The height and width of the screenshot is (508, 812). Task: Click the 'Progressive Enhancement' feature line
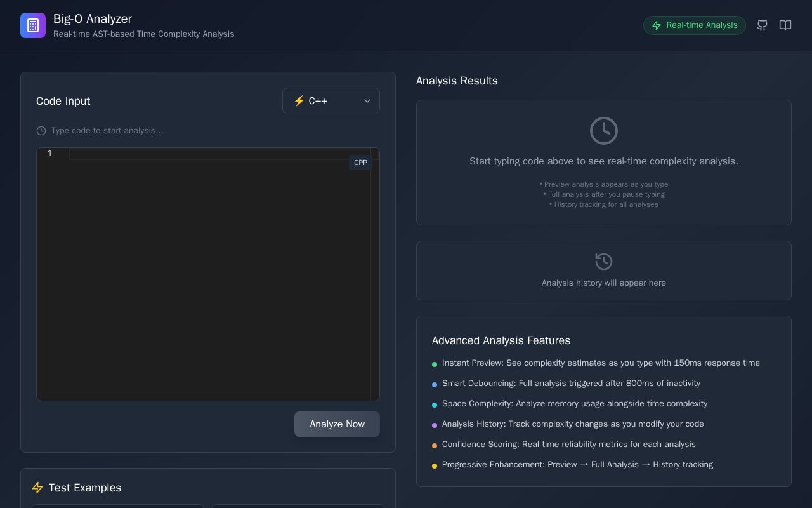pos(577,465)
